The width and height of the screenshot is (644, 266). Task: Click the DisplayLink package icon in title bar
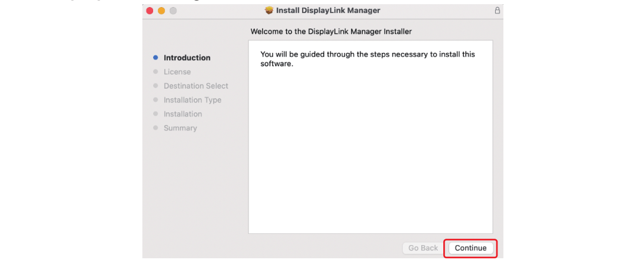click(x=269, y=11)
